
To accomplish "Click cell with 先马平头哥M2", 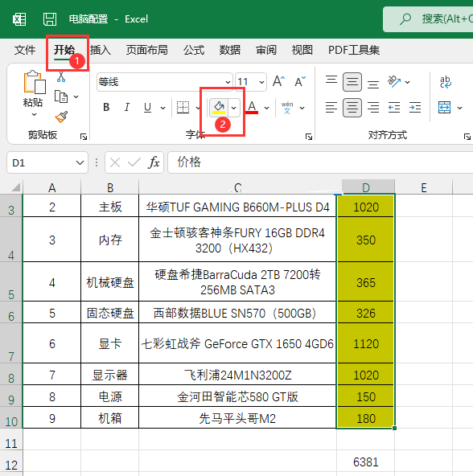I will tap(237, 418).
